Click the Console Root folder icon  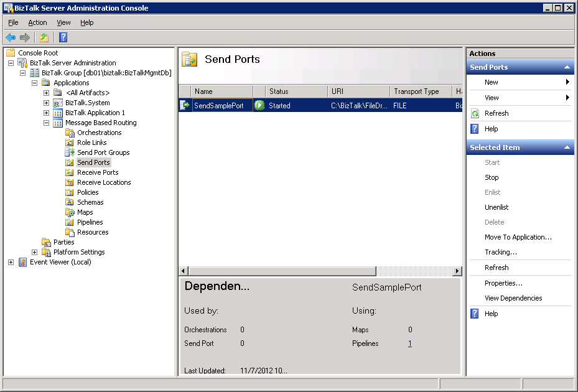coord(11,53)
